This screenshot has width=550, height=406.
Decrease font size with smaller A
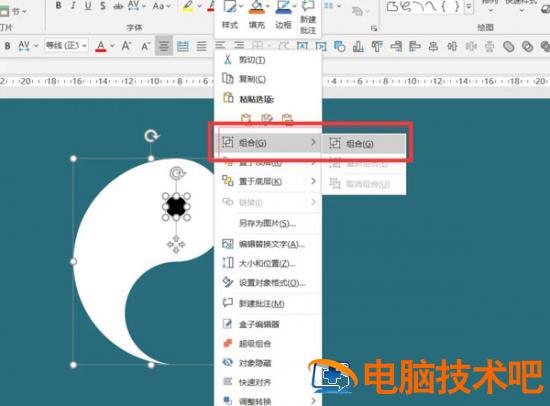point(145,46)
